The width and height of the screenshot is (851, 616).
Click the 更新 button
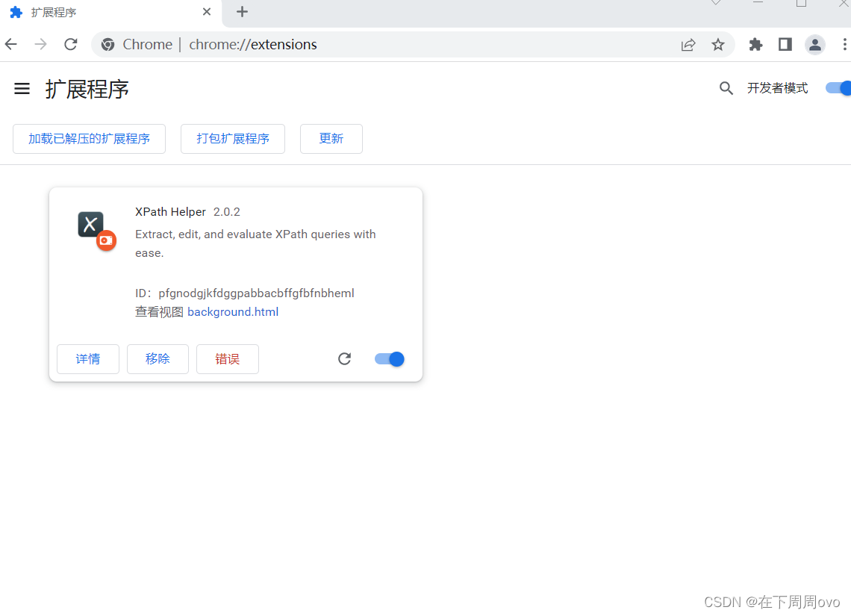pyautogui.click(x=331, y=139)
